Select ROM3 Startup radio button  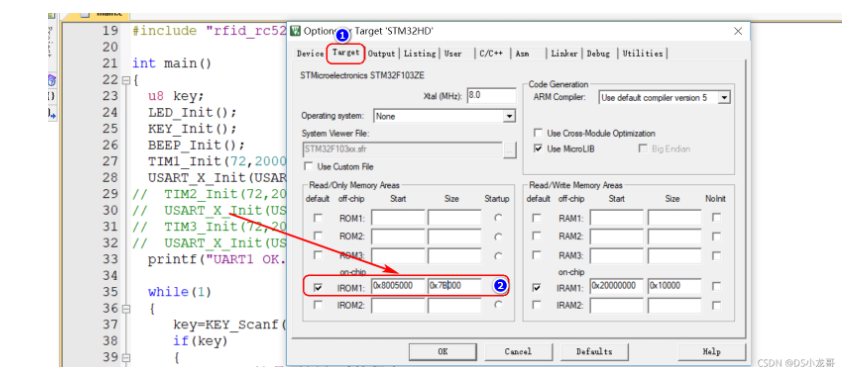[x=498, y=255]
